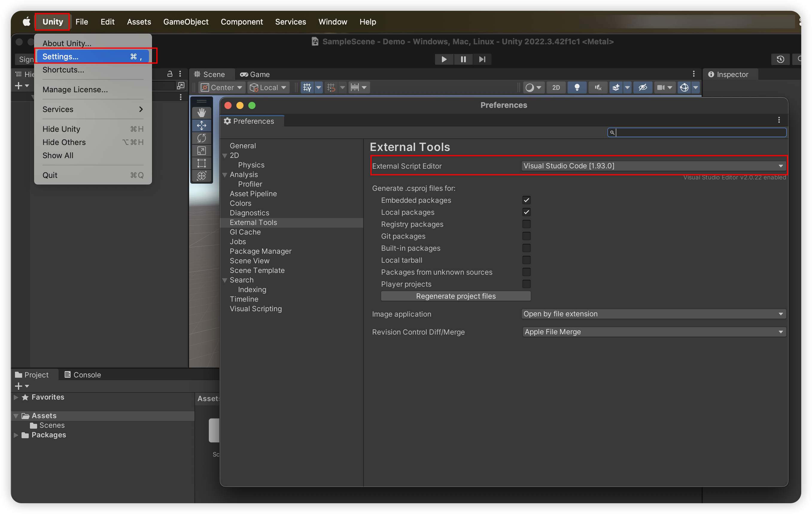Click the Play button
Image resolution: width=812 pixels, height=514 pixels.
pyautogui.click(x=444, y=59)
